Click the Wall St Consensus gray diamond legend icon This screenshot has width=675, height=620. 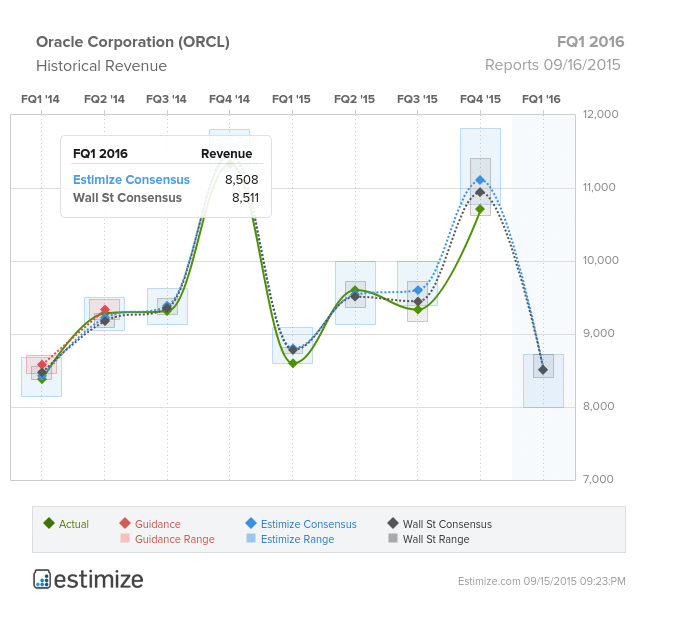tap(393, 523)
